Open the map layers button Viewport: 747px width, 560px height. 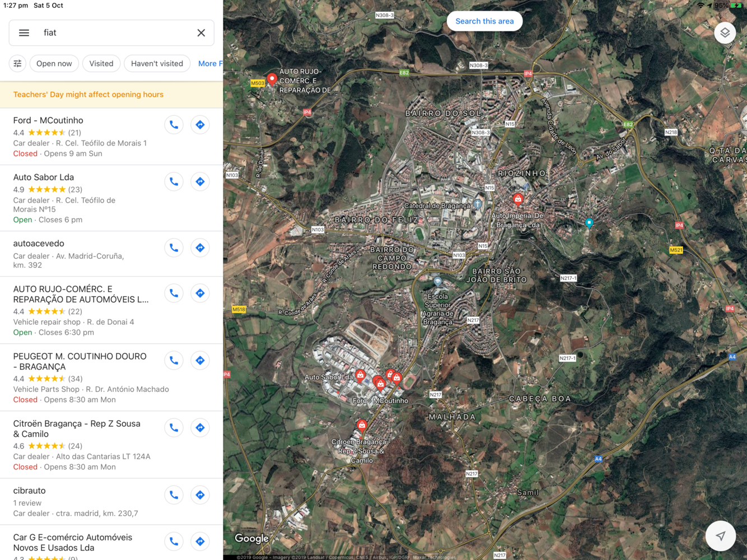coord(725,32)
